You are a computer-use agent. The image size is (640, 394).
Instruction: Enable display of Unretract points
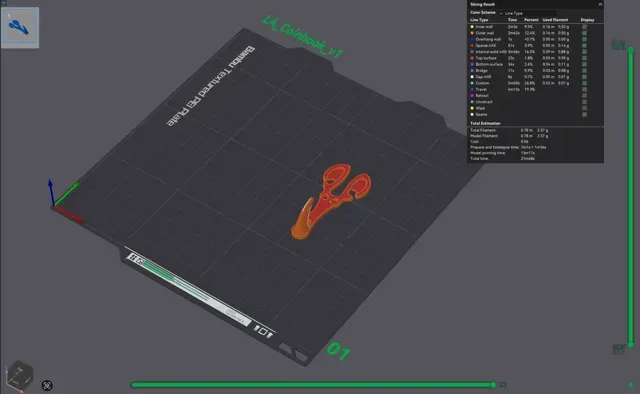coord(584,102)
